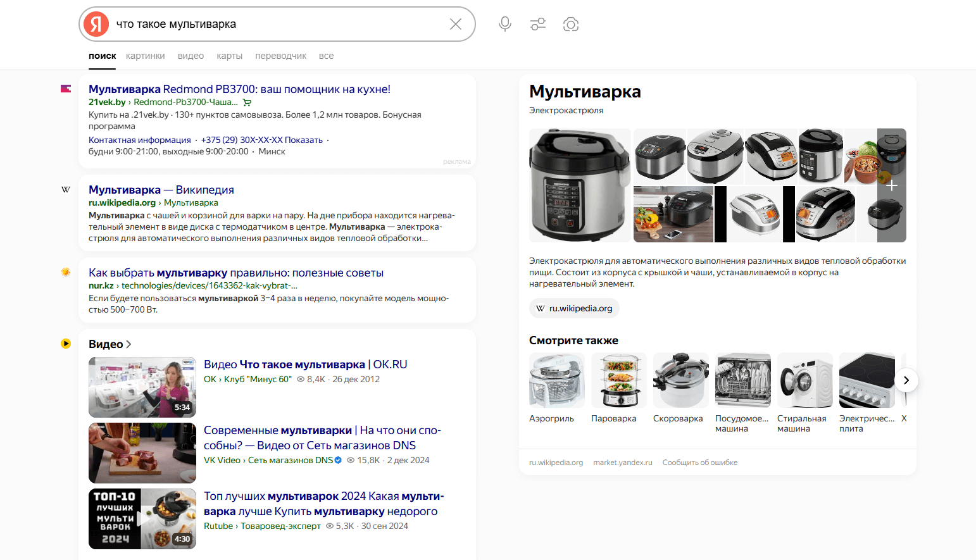Start voice search with microphone icon
Viewport: 976px width, 560px height.
(505, 24)
